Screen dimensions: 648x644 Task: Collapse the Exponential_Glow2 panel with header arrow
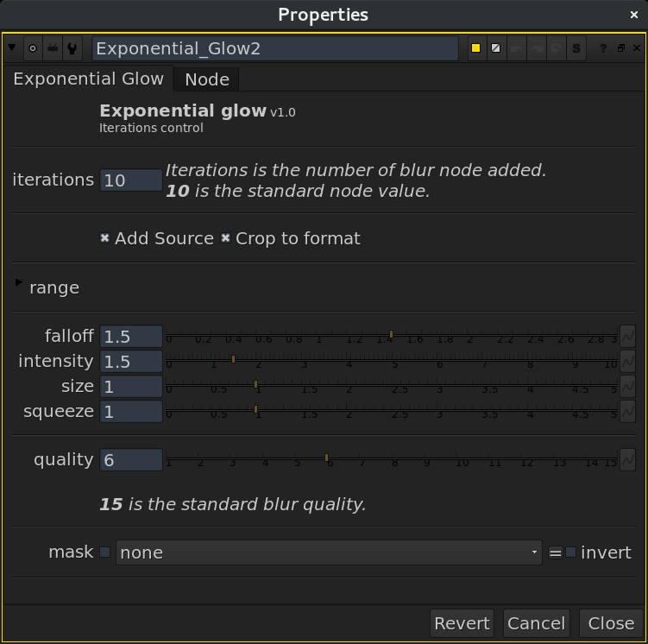click(12, 48)
